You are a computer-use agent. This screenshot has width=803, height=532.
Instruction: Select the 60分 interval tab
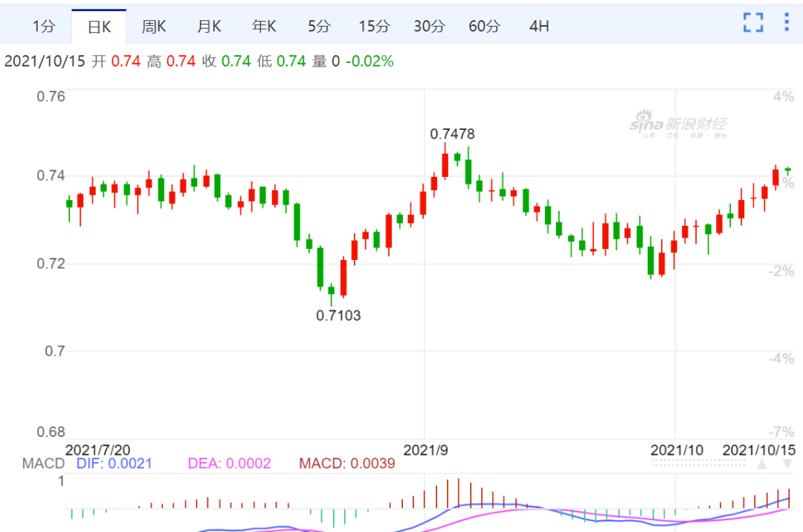click(484, 26)
